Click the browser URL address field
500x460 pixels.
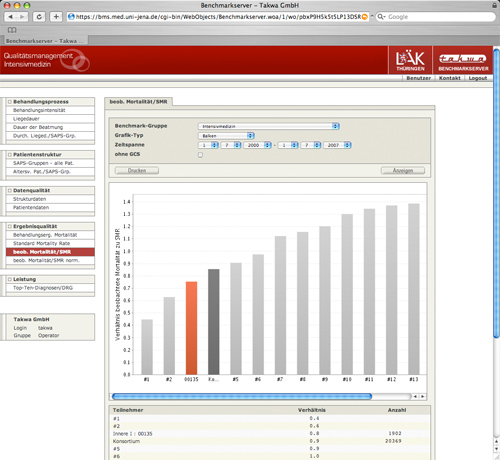[x=218, y=17]
